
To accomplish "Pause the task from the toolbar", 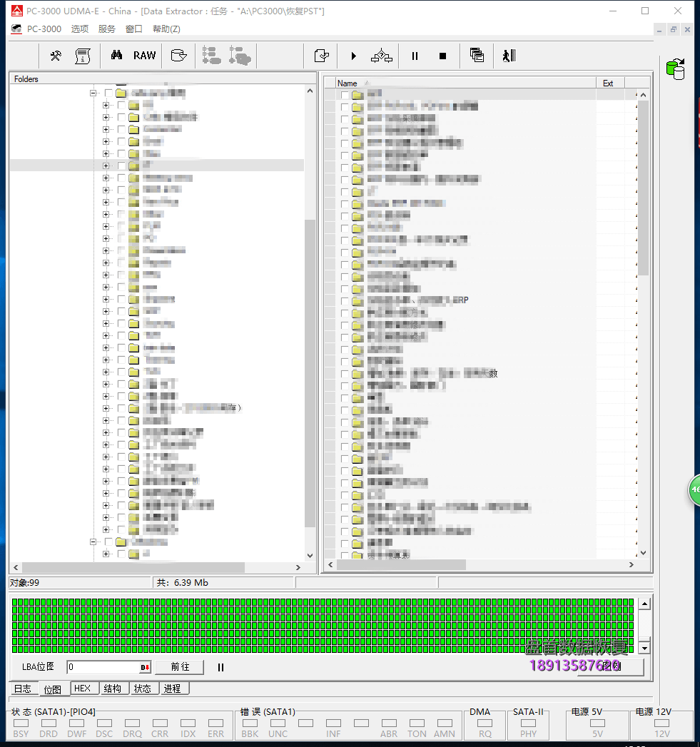I will coord(415,56).
